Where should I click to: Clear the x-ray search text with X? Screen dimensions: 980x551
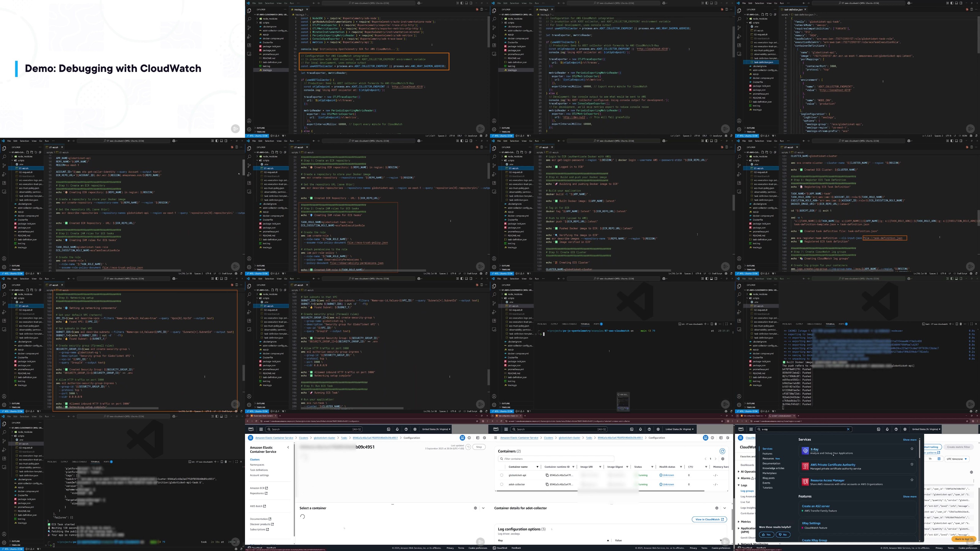848,429
